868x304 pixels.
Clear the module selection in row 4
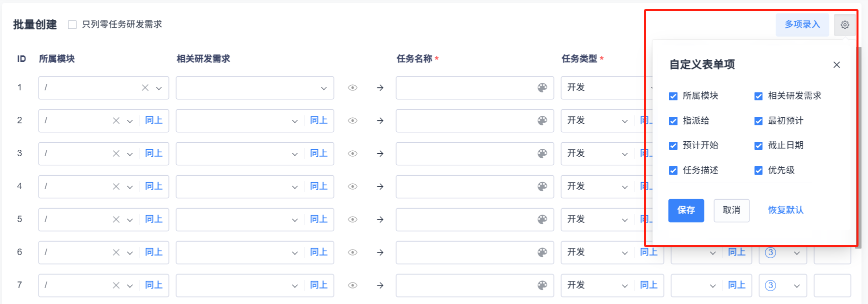(116, 187)
